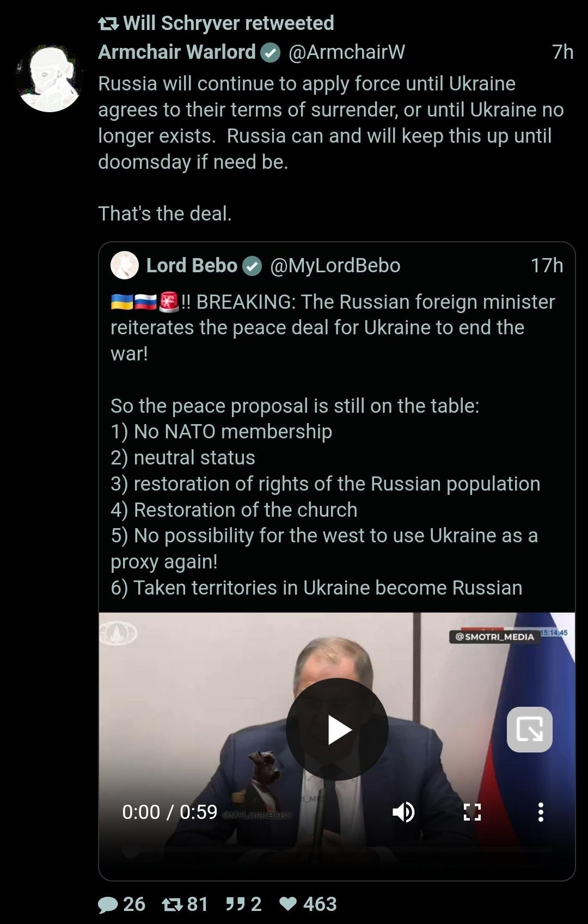Open the 7h timestamp of the tweet
This screenshot has width=588, height=924.
point(562,52)
